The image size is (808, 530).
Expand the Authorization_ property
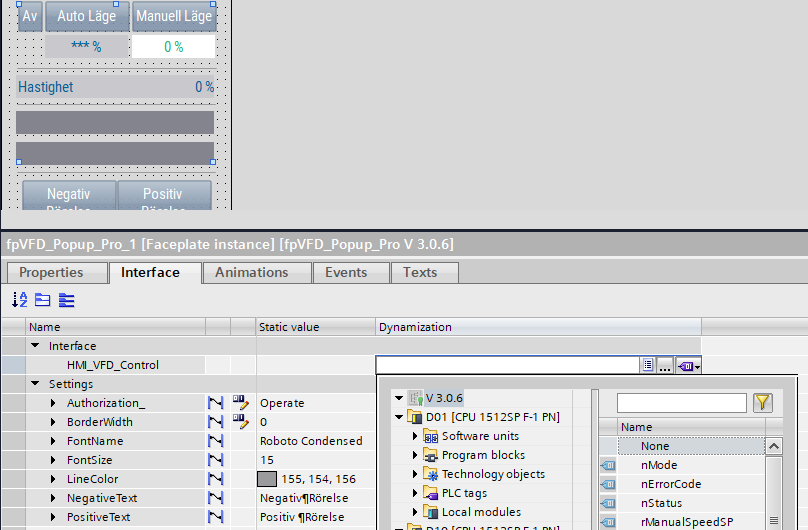point(53,403)
